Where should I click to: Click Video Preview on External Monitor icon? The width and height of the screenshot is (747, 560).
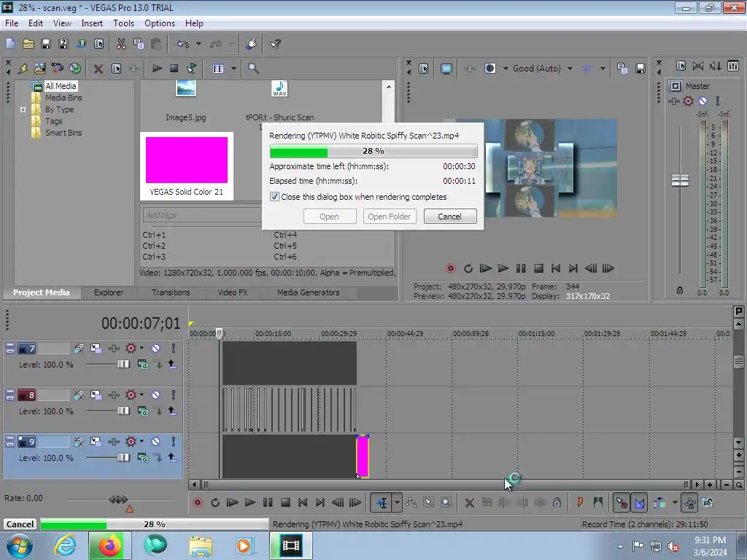446,69
